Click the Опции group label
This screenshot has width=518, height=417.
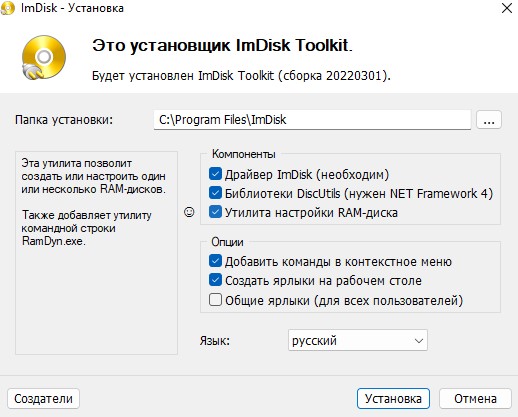click(x=227, y=242)
